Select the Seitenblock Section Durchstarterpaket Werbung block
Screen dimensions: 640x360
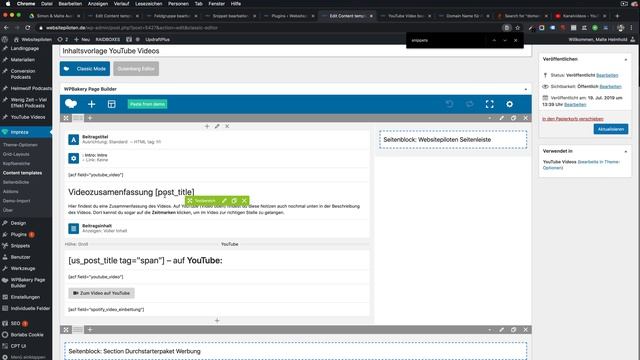pyautogui.click(x=296, y=351)
